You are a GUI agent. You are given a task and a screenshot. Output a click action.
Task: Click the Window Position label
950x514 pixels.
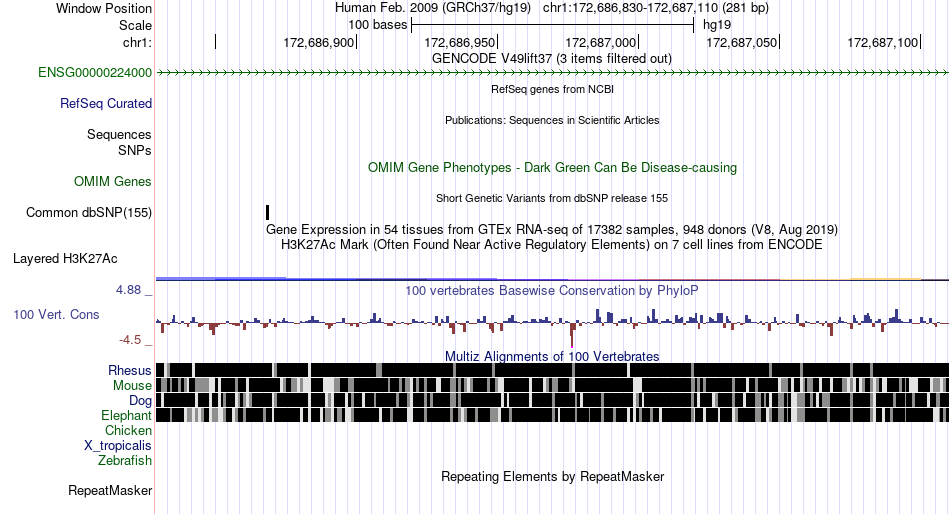click(104, 8)
